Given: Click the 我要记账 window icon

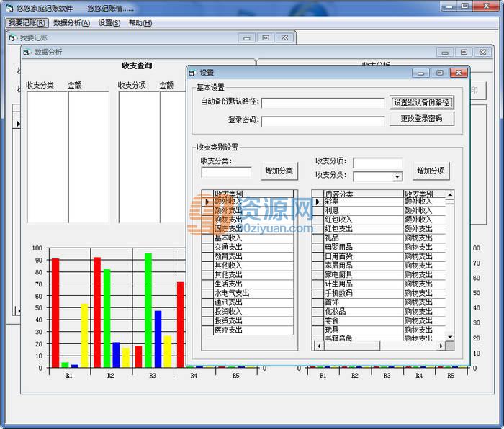Looking at the screenshot, I should (12, 38).
